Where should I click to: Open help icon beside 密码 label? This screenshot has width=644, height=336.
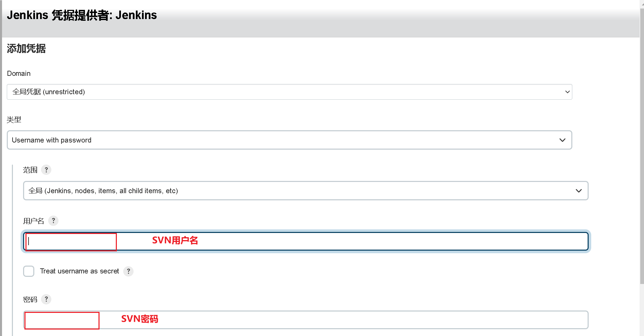click(x=46, y=299)
